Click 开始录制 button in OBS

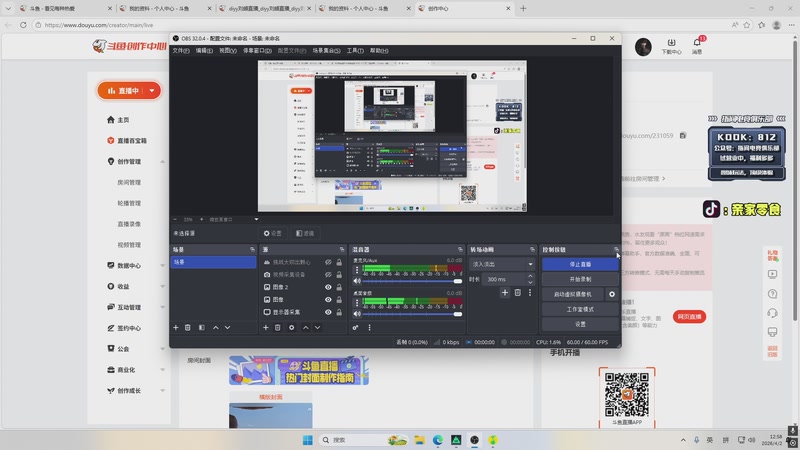580,279
